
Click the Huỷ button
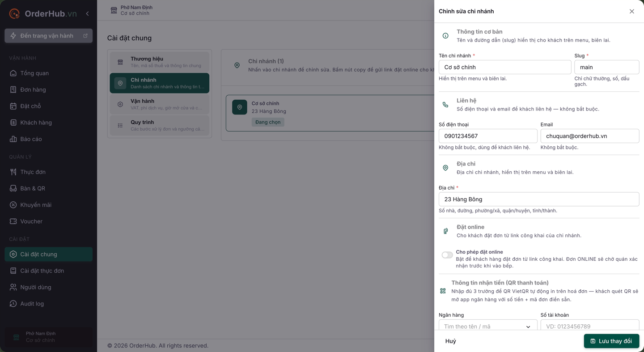451,341
